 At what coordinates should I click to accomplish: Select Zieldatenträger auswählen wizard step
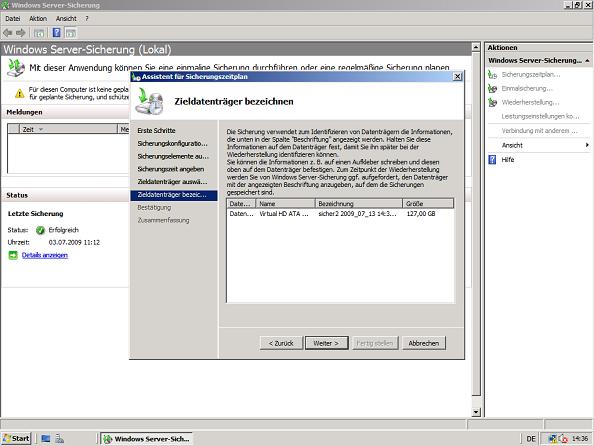[x=172, y=182]
